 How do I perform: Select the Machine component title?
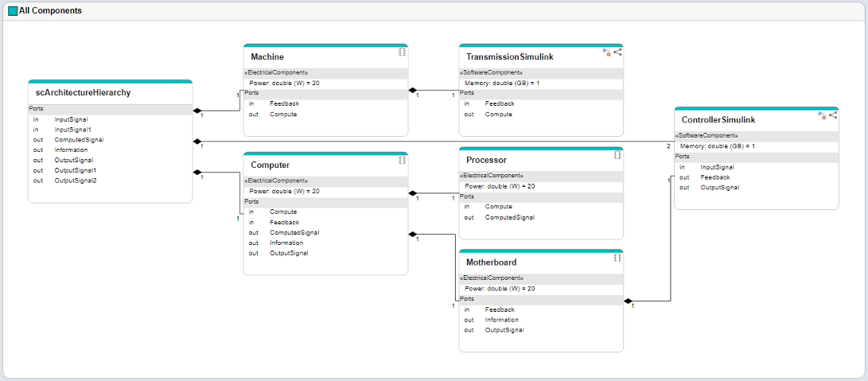click(267, 57)
